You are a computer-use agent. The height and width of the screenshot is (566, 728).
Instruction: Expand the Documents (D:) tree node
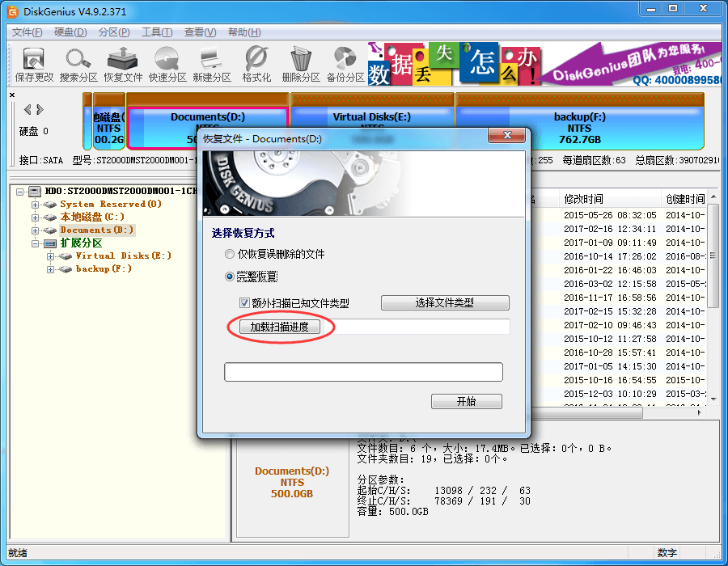coord(35,230)
